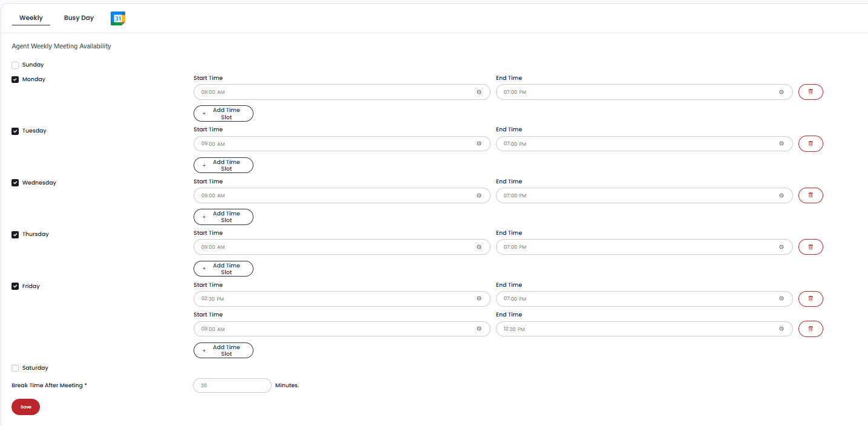Edit Thursday's 09:00 AM start time field
Screen dimensions: 868x426
(342, 247)
